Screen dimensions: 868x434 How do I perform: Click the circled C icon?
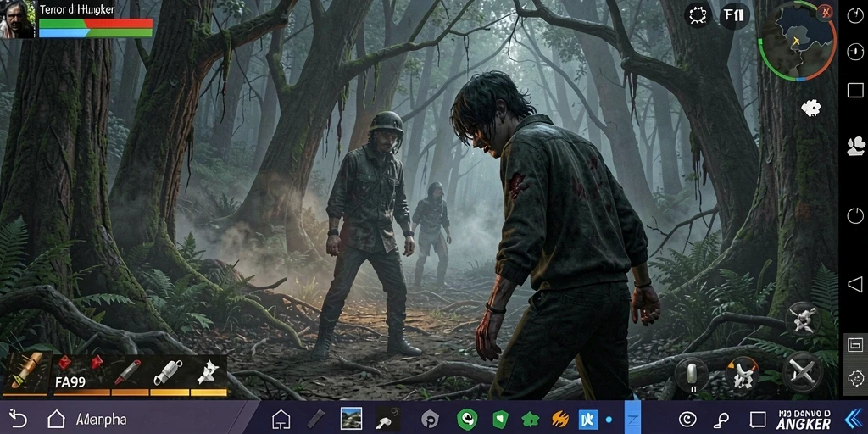[x=687, y=420]
